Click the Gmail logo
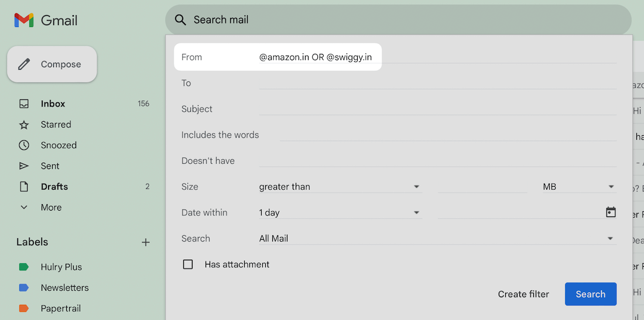Screen dimensions: 644x320 [x=46, y=20]
